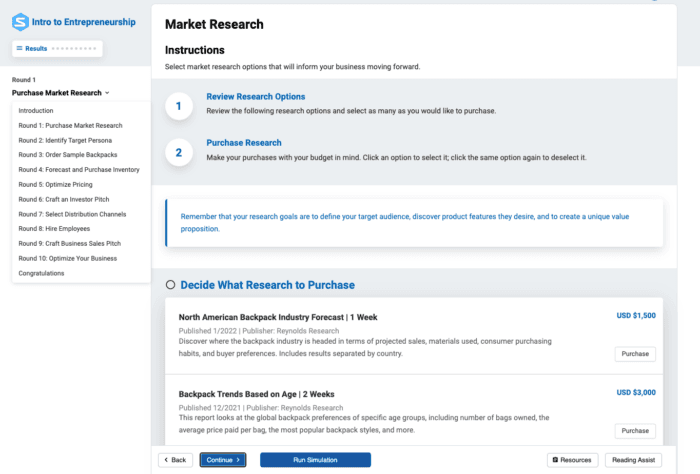Go to Round 8: Hire Employees
Viewport: 700px width, 474px height.
54,229
